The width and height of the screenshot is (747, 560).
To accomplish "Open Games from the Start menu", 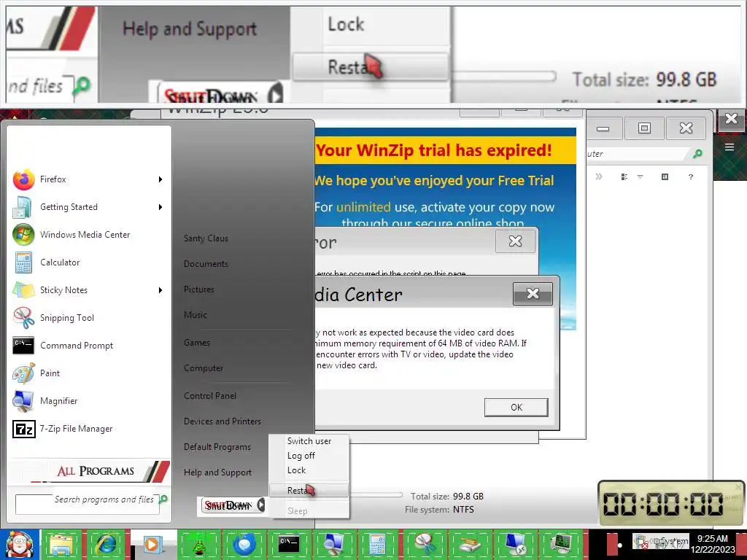I will tap(197, 343).
